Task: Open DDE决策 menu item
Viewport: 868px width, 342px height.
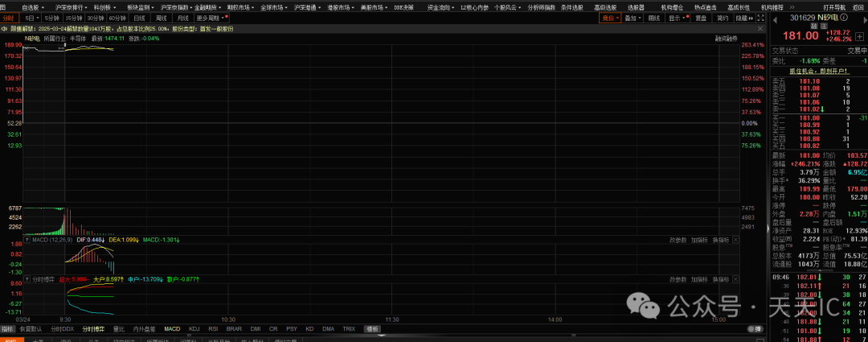Action: (x=403, y=8)
